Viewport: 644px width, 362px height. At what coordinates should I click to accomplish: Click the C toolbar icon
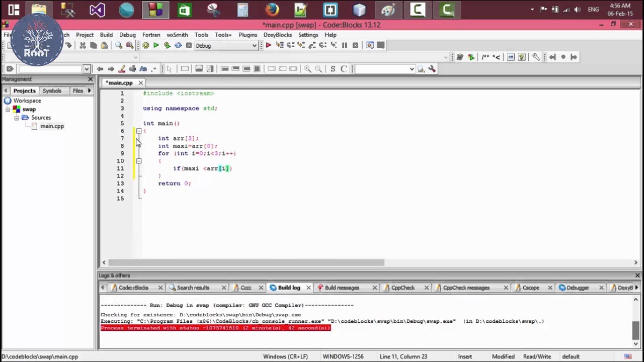click(344, 69)
